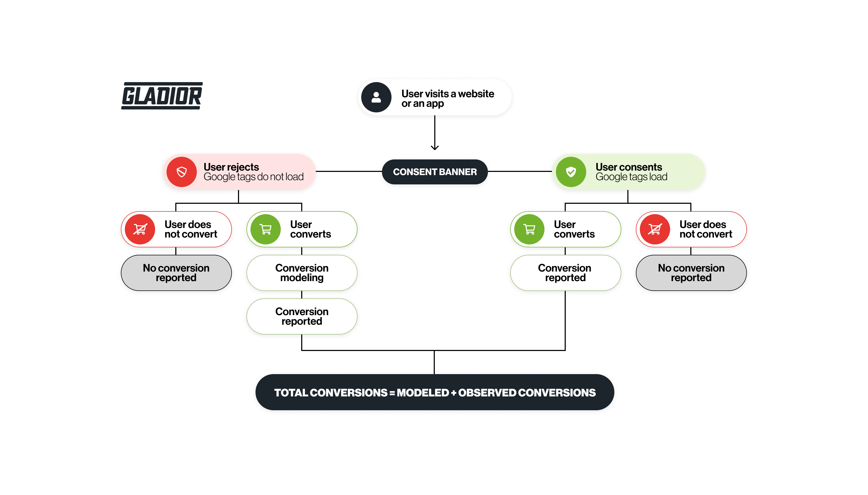Select the Consent Banner node
Screen dimensions: 868x495
434,173
